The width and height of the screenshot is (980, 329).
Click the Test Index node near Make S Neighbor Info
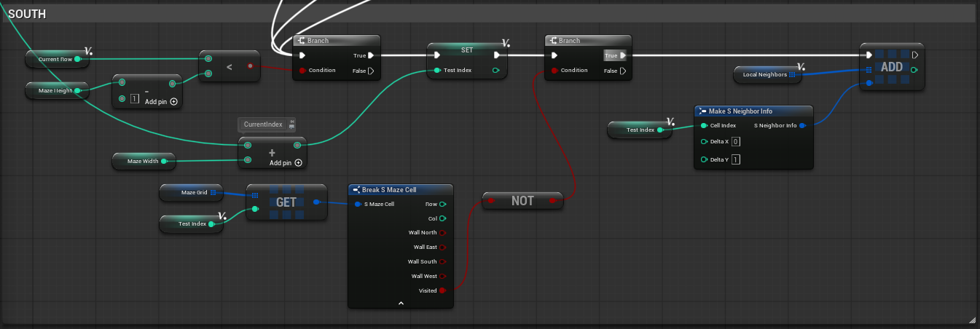[640, 130]
